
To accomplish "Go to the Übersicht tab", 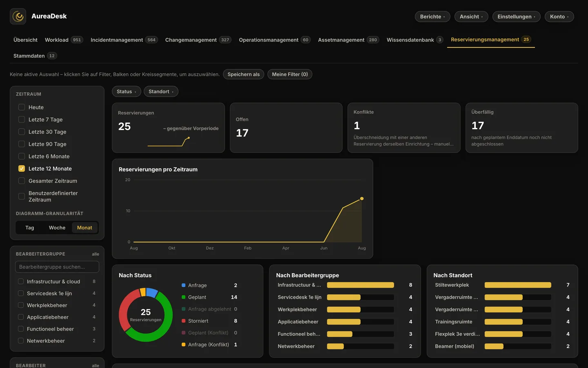I will (25, 40).
